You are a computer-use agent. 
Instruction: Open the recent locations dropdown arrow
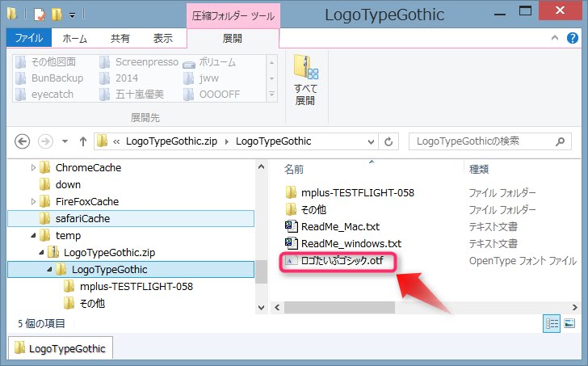click(65, 141)
